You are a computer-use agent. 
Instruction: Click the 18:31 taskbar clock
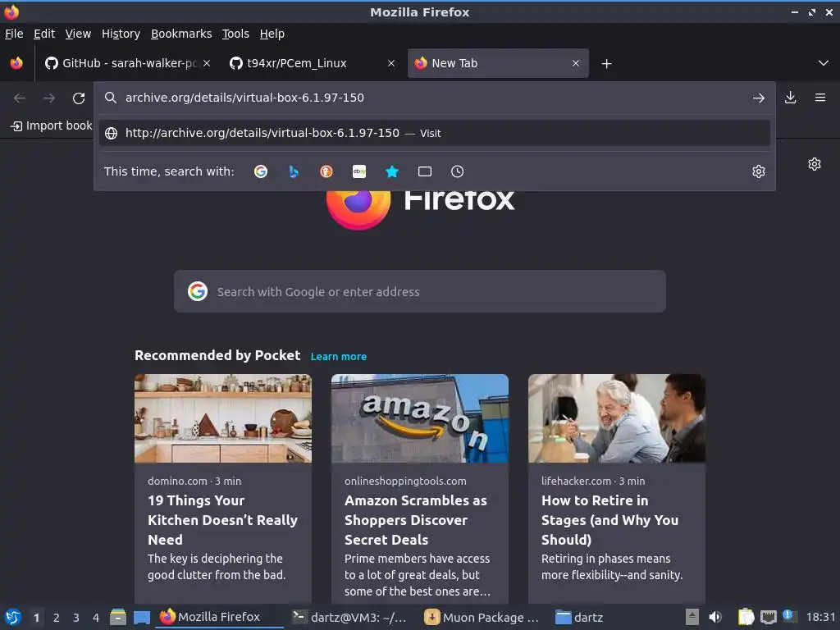click(820, 617)
